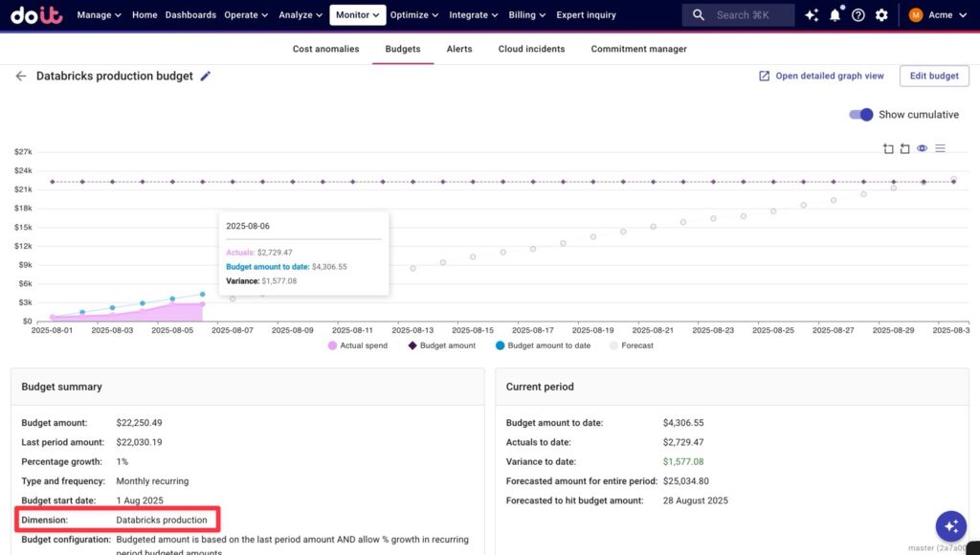The image size is (980, 555).
Task: Click the Budget amount diamond above 2025-08-01
Action: (53, 182)
